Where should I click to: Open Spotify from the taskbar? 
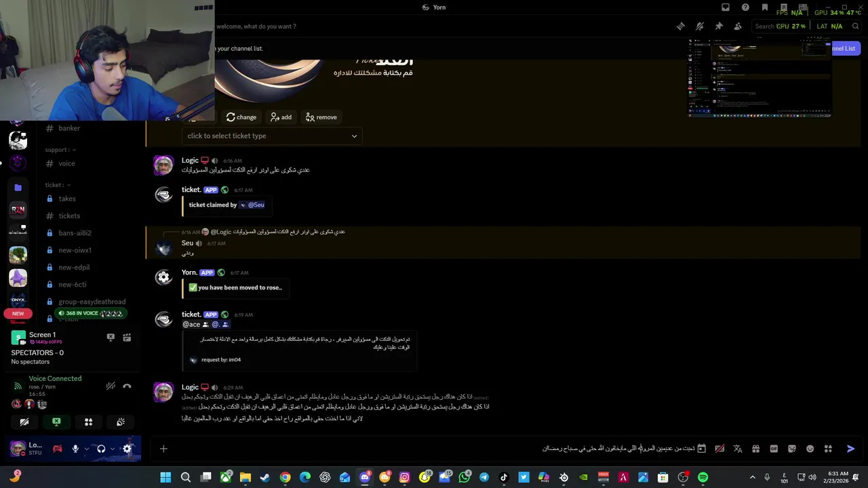(x=703, y=478)
